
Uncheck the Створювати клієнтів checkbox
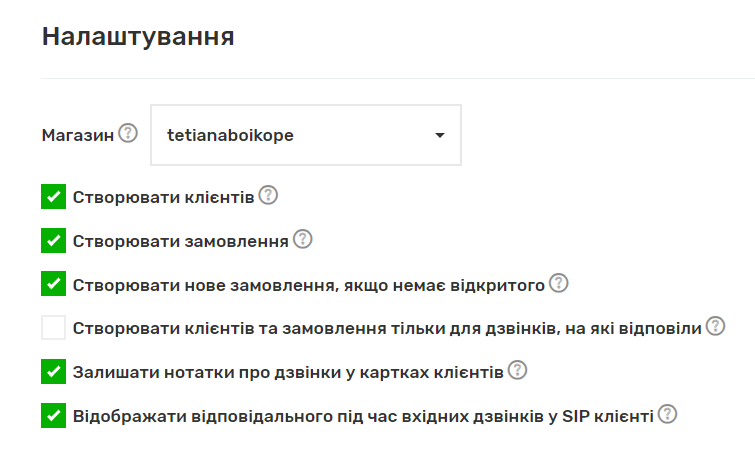click(x=53, y=196)
